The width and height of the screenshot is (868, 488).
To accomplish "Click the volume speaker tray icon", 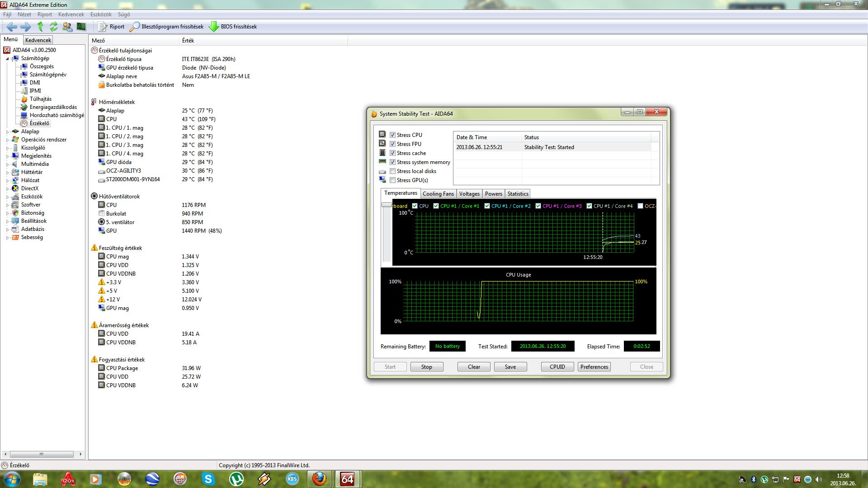I will (x=819, y=479).
